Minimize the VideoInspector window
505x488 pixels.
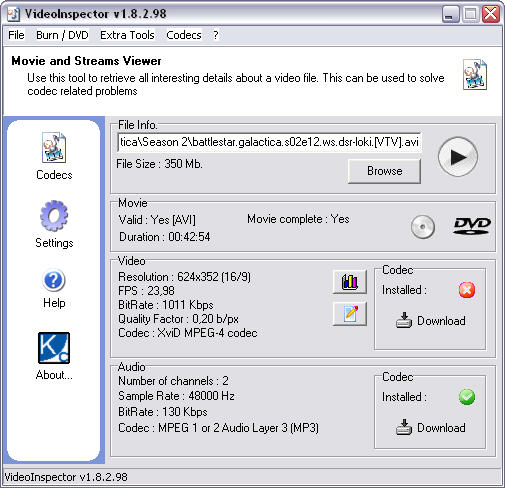coord(450,14)
